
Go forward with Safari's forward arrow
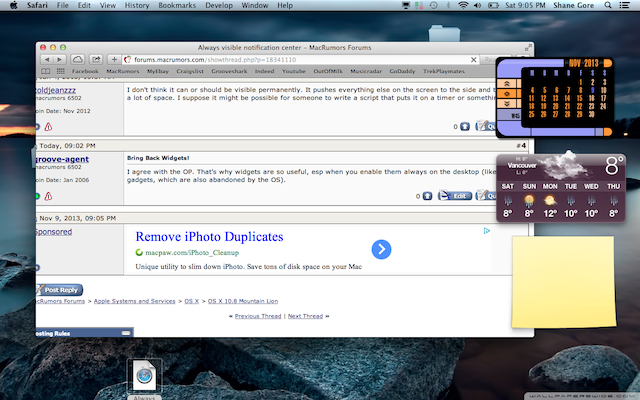(60, 60)
